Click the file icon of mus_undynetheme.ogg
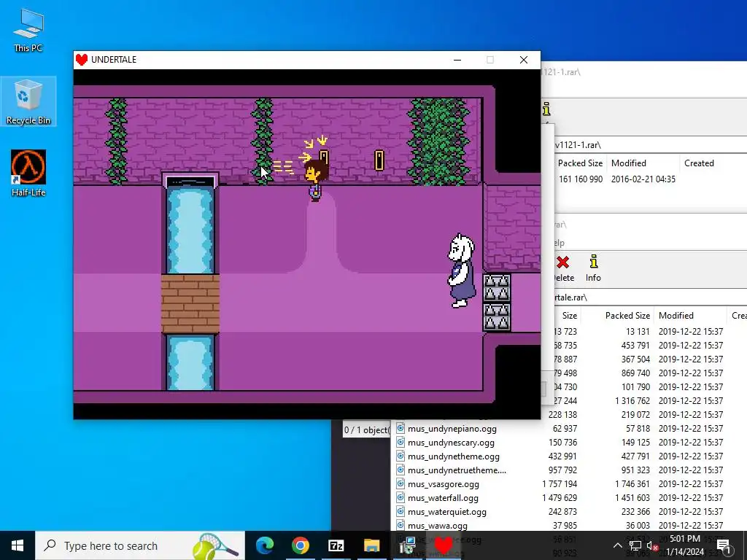Image resolution: width=747 pixels, height=560 pixels. [400, 456]
